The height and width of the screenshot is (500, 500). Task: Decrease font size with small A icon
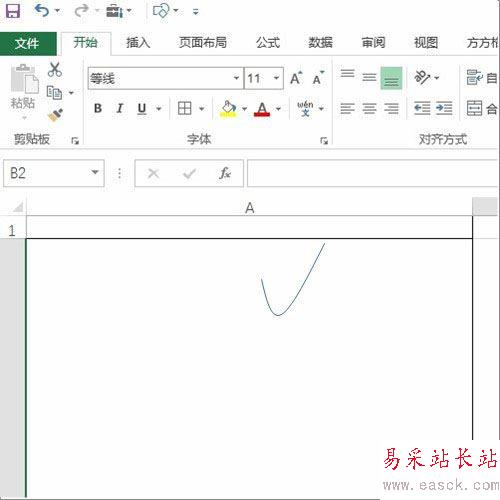pos(318,78)
